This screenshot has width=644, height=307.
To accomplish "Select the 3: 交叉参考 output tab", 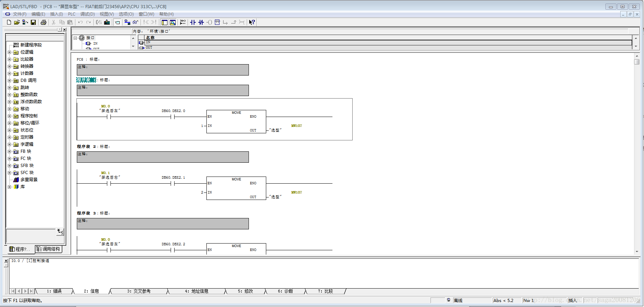I will point(139,291).
